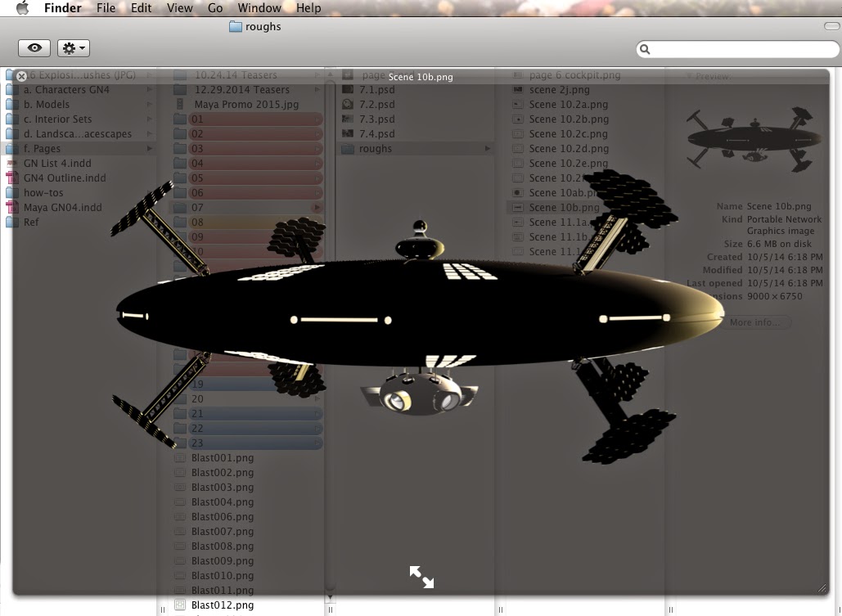Expand the f. Pages folder arrow
This screenshot has width=842, height=616.
(x=150, y=148)
